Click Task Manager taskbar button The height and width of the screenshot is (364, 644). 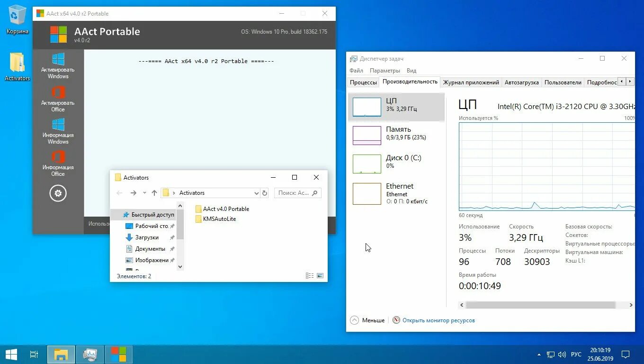[90, 354]
